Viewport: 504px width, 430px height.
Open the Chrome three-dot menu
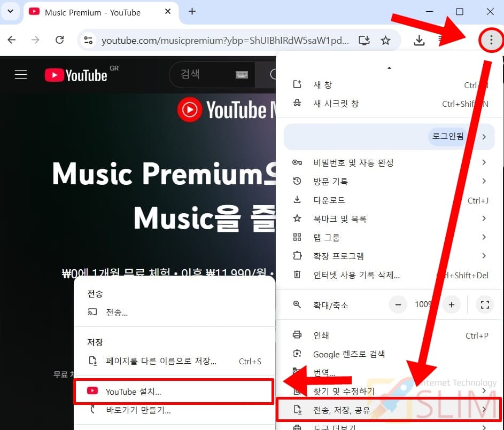coord(491,40)
